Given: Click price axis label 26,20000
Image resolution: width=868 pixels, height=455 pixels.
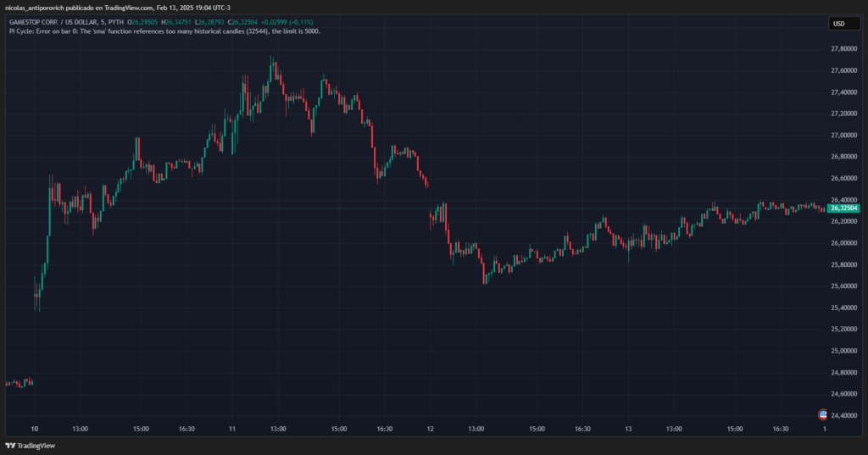Looking at the screenshot, I should tap(843, 221).
